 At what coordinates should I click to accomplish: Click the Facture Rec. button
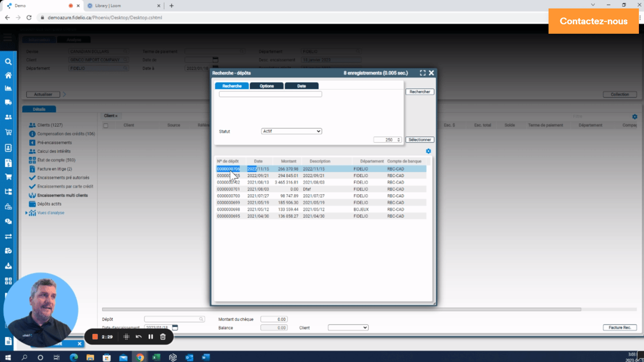pyautogui.click(x=619, y=328)
